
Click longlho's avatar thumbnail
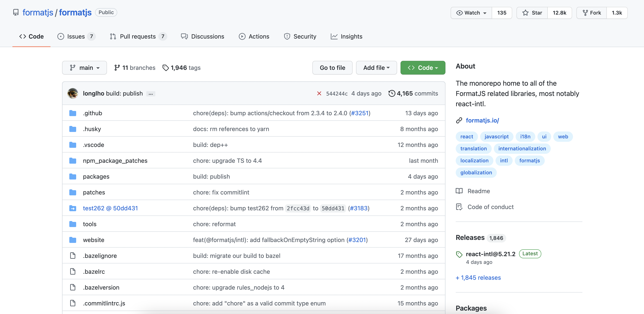click(73, 94)
